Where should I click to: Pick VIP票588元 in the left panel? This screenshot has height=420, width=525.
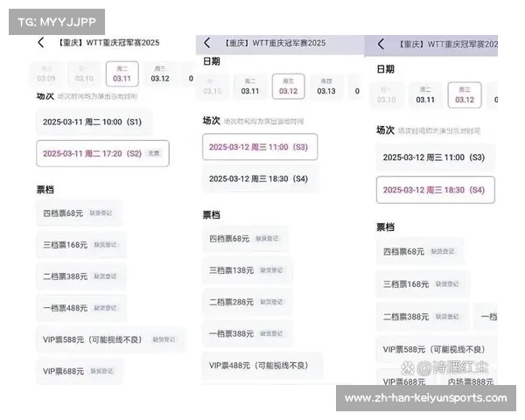pos(110,339)
